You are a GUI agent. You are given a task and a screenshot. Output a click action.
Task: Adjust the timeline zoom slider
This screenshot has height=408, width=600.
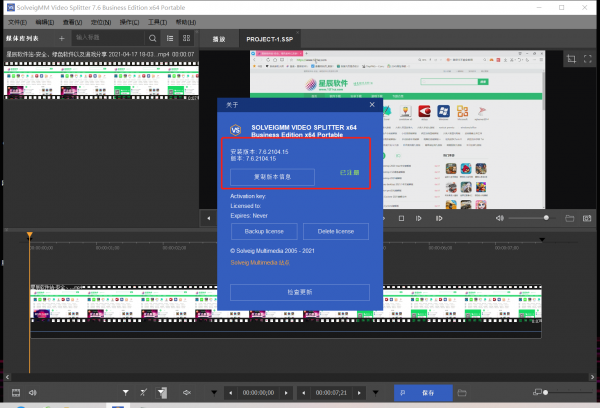[568, 392]
